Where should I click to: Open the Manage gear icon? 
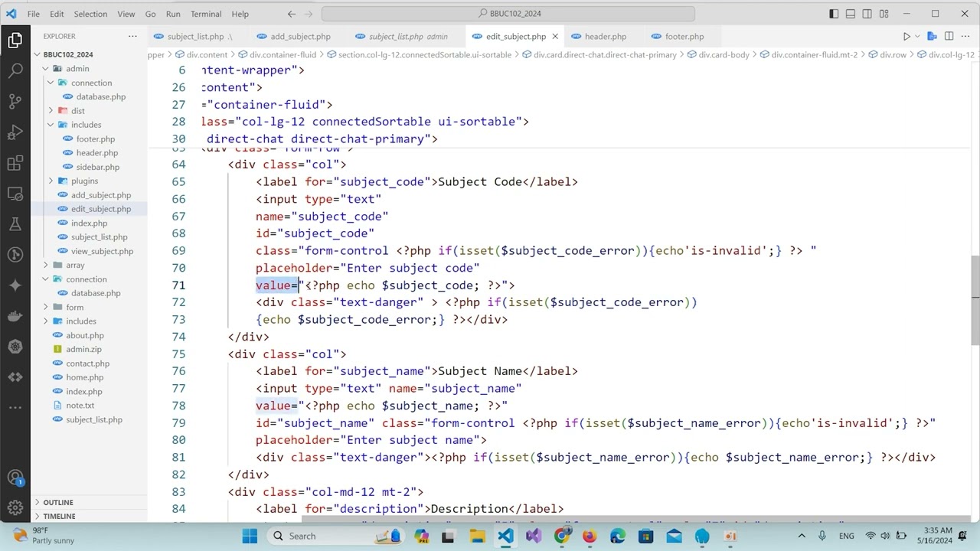point(15,507)
